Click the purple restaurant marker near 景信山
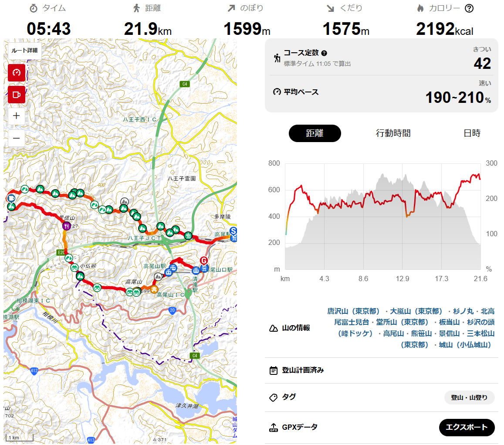504x445 pixels. [67, 226]
